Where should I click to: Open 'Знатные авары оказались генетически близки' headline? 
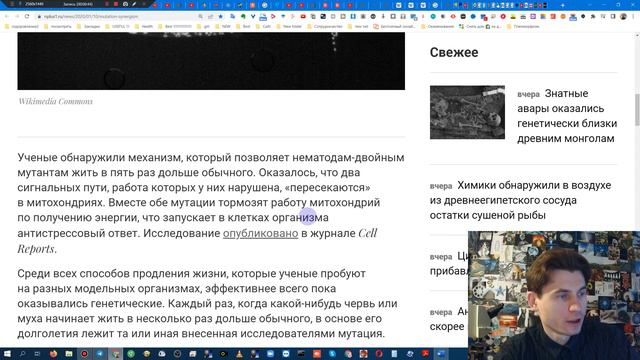coord(567,116)
